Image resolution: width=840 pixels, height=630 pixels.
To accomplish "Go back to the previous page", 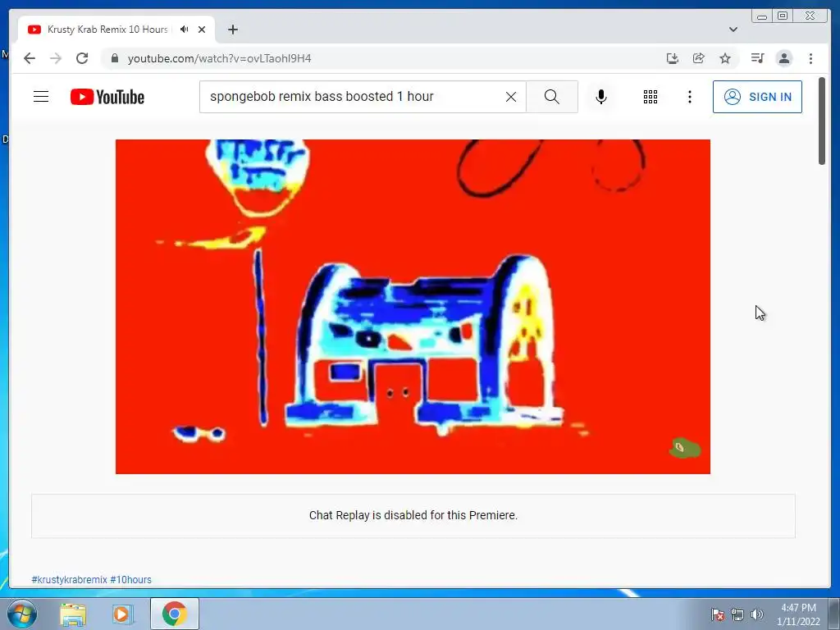I will [x=30, y=58].
